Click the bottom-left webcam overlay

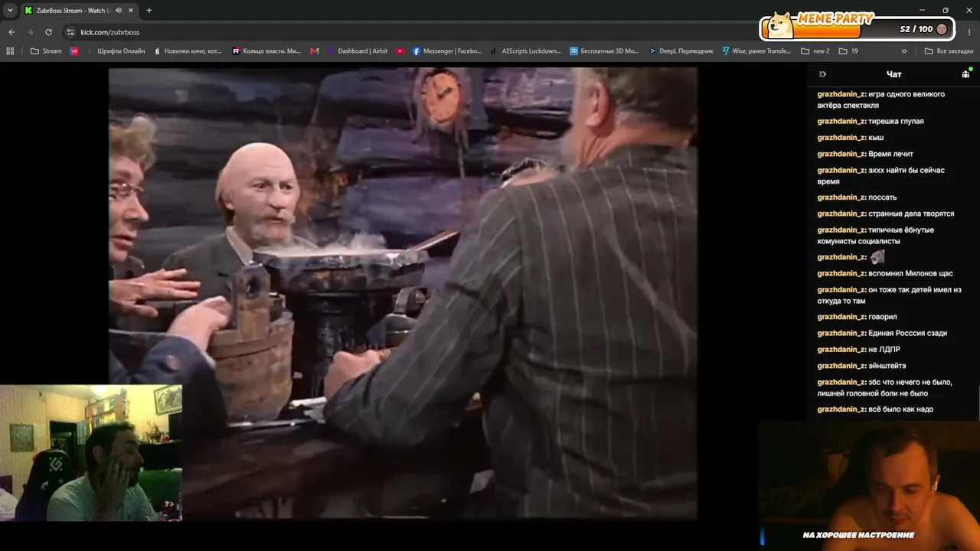tap(91, 453)
